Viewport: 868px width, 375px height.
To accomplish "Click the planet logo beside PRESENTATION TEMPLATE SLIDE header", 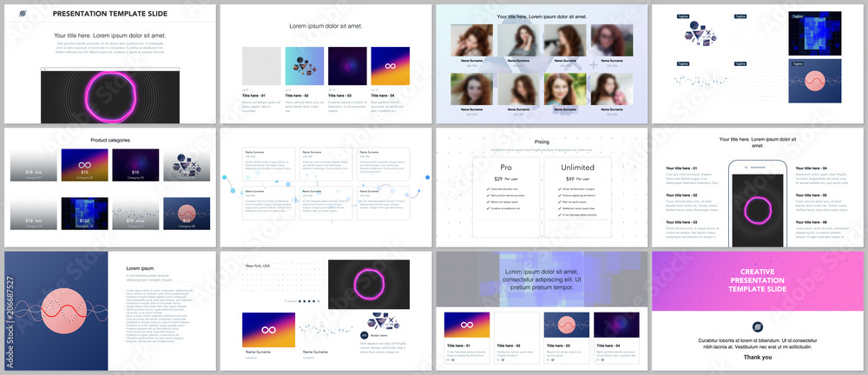I will coord(23,14).
